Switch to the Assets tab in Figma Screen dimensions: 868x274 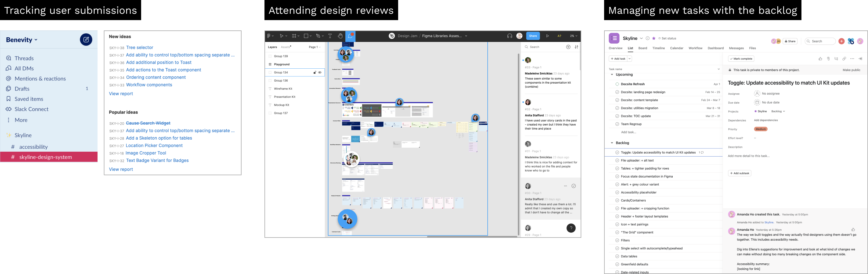click(x=285, y=47)
